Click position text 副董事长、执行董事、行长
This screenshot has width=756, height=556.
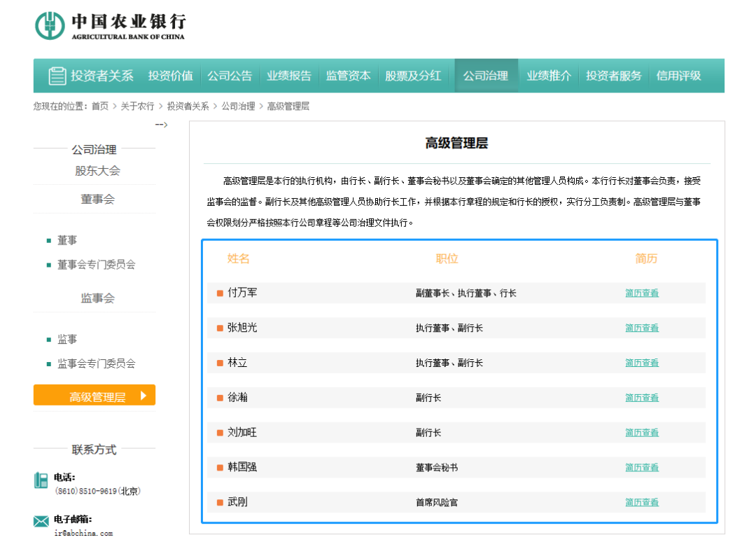point(465,293)
